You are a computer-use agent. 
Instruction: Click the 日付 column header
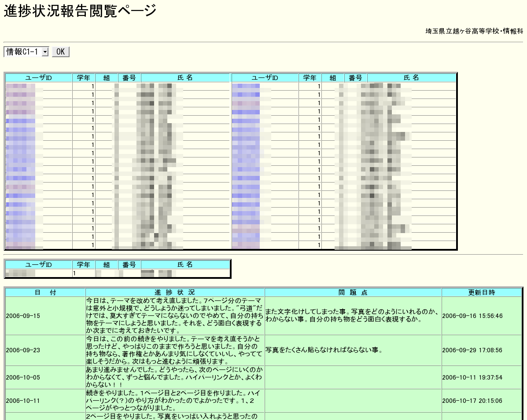pyautogui.click(x=45, y=292)
